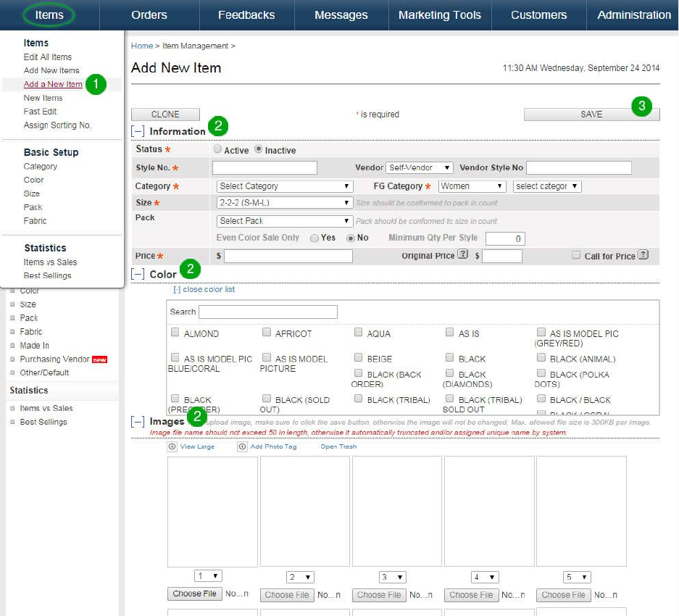Click the Original Price help question-mark icon
This screenshot has width=679, height=616.
[462, 255]
